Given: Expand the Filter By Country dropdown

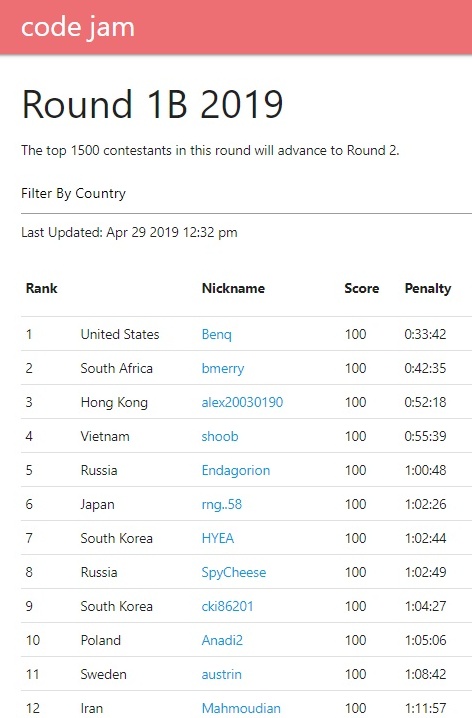Looking at the screenshot, I should coord(73,193).
